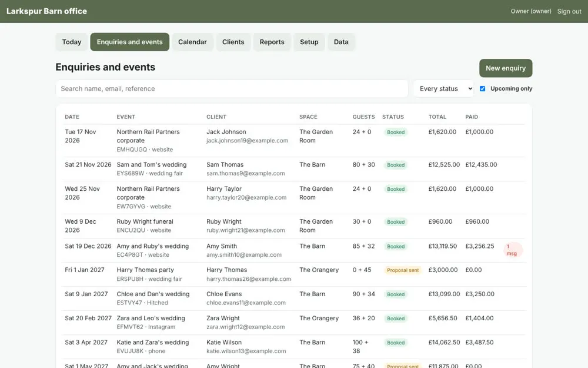Click the Larkspur Barn office title
The height and width of the screenshot is (368, 588).
click(46, 11)
